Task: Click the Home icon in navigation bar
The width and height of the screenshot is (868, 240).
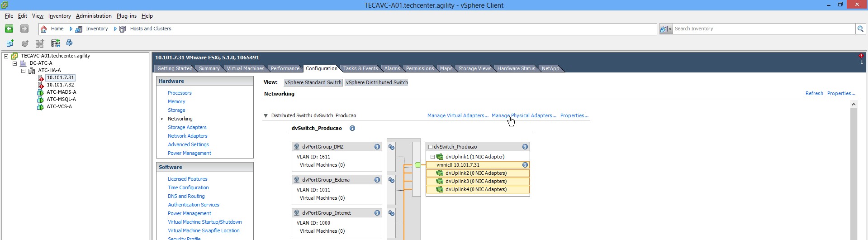Action: [x=44, y=29]
